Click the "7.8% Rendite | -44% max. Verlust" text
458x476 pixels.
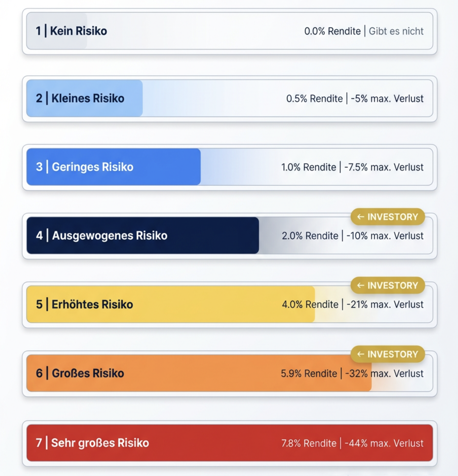click(352, 443)
